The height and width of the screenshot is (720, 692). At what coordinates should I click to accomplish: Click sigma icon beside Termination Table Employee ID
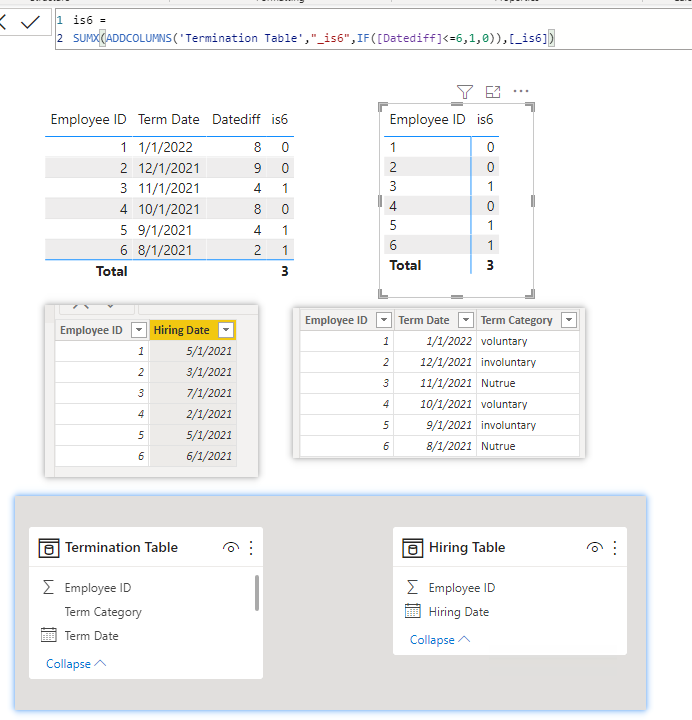48,587
